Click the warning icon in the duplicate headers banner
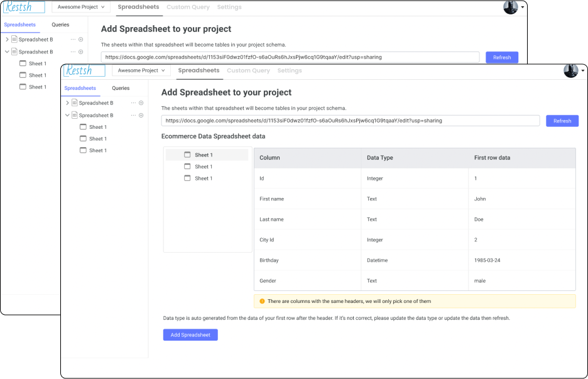Screen dimensions: 588x379 pos(263,301)
